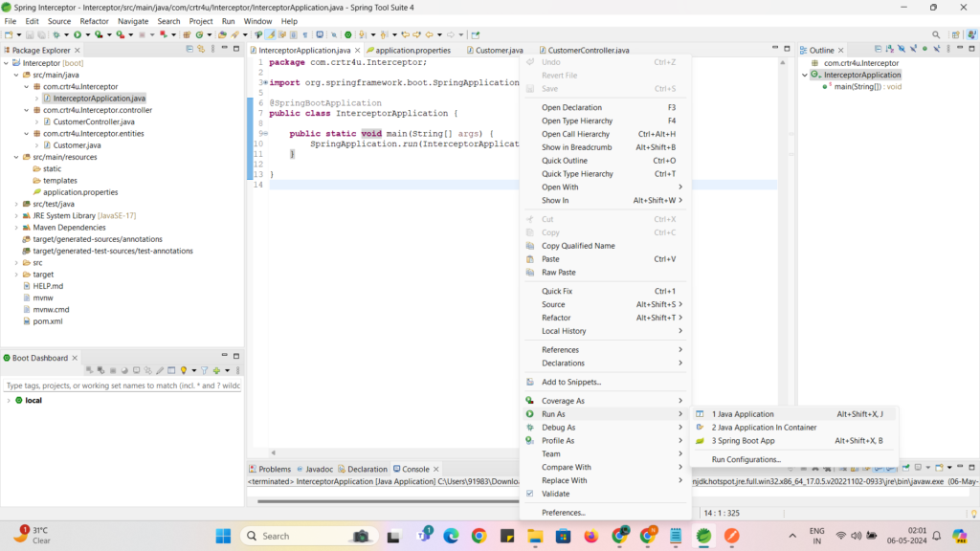This screenshot has height=551, width=980.
Task: Open Microsoft Edge from the taskbar
Action: coord(451,536)
